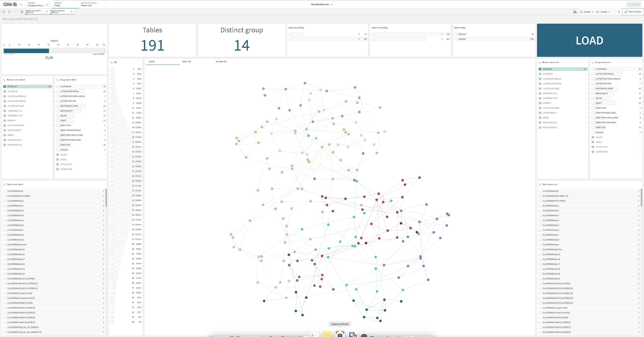Screen dimensions: 644x337
Task: Open the app title dropdown
Action: point(322,5)
